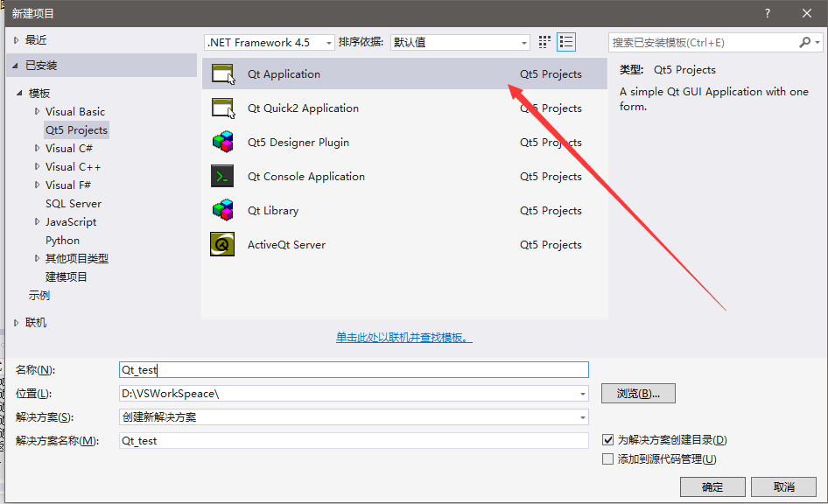Image resolution: width=828 pixels, height=504 pixels.
Task: Focus the 解决方案名称 input field
Action: (x=354, y=441)
